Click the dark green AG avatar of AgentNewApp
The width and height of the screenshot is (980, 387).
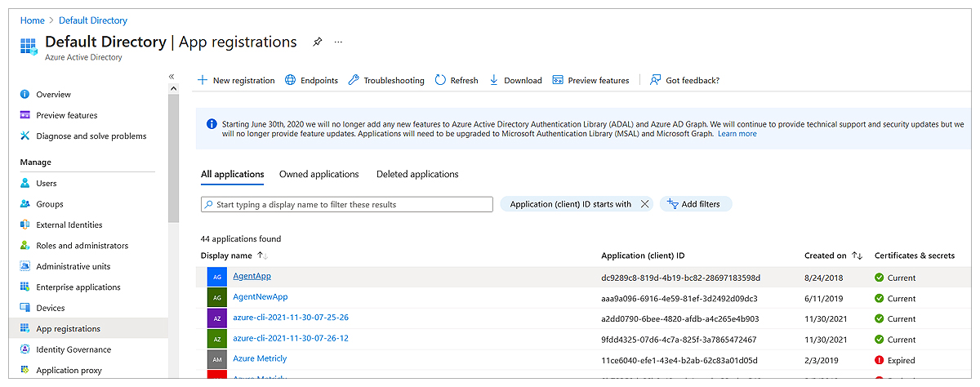(216, 298)
